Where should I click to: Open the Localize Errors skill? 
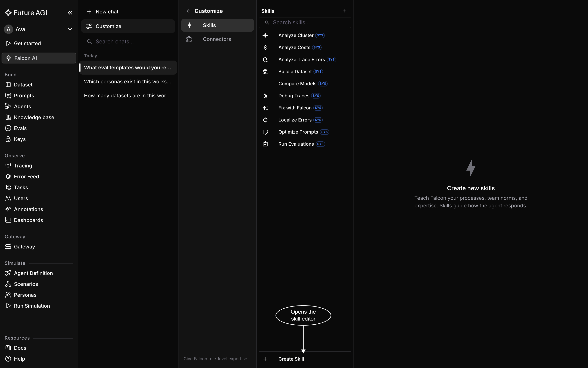tap(305, 120)
